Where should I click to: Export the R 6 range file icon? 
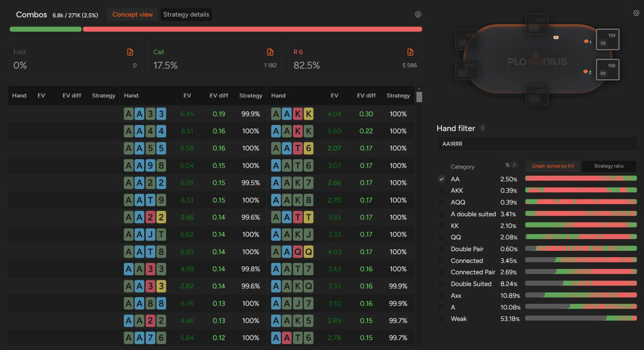point(410,52)
